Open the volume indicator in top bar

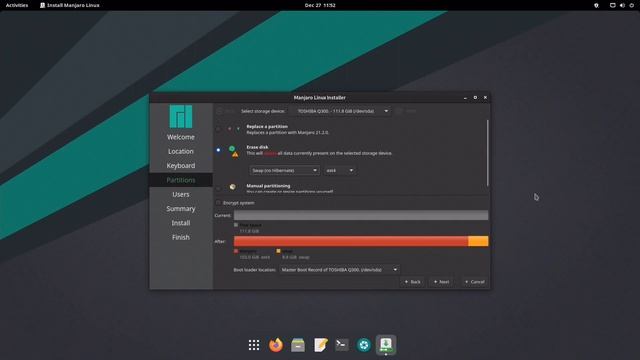pyautogui.click(x=622, y=5)
